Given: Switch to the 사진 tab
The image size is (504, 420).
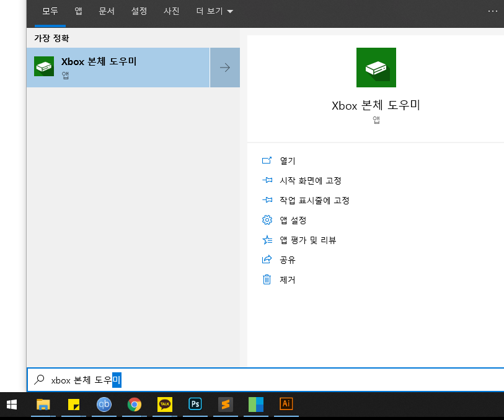Looking at the screenshot, I should point(171,11).
